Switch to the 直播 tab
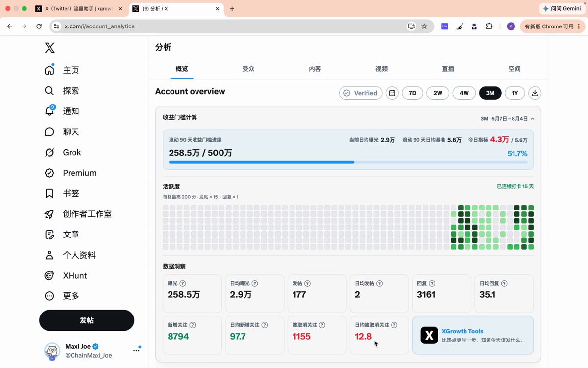This screenshot has width=588, height=368. (448, 69)
